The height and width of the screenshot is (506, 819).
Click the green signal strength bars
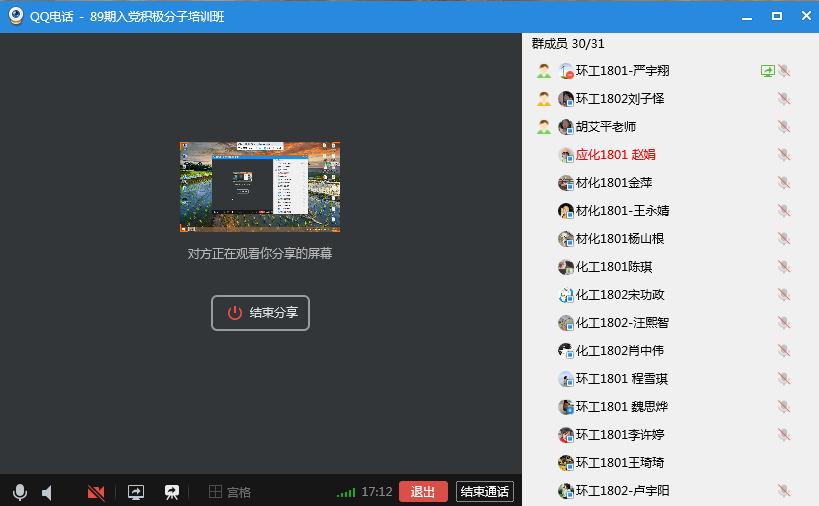[346, 492]
